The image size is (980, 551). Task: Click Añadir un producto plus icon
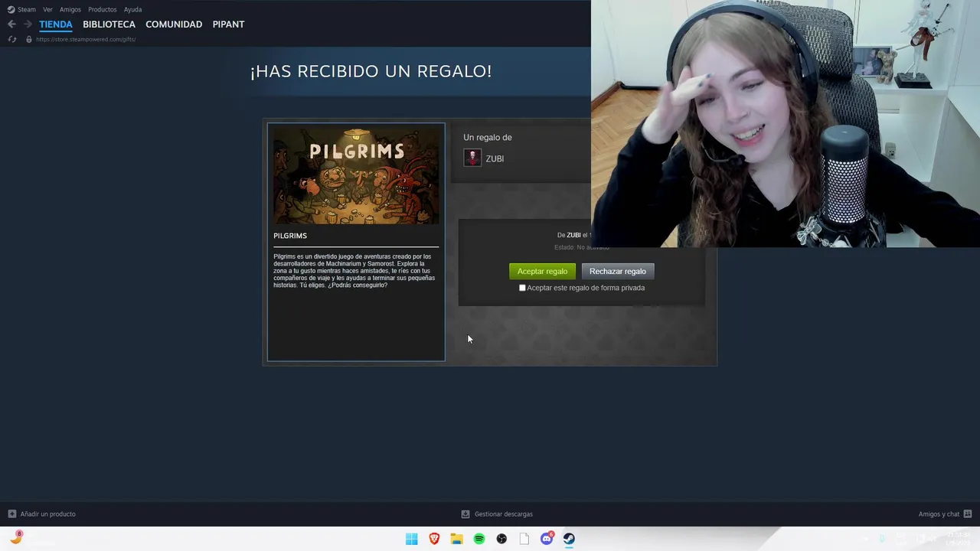pos(11,514)
